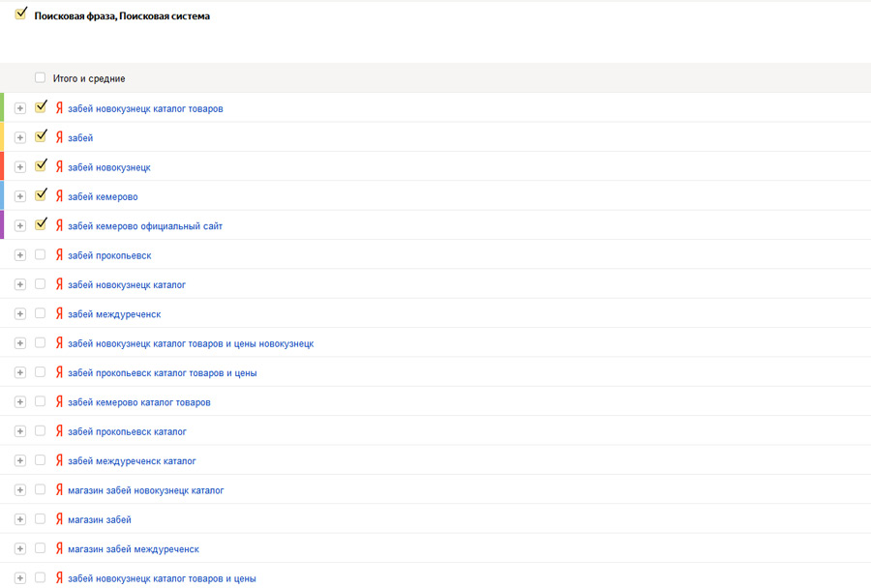This screenshot has width=871, height=588.
Task: Click Yandex icon beside 'забей кемерово официальный сайт'
Action: pyautogui.click(x=59, y=226)
